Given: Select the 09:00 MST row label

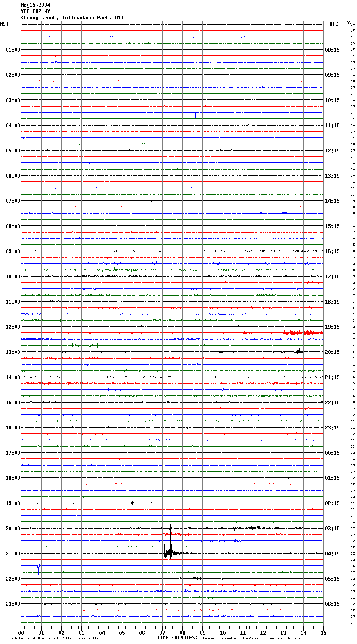Looking at the screenshot, I should (x=13, y=251).
